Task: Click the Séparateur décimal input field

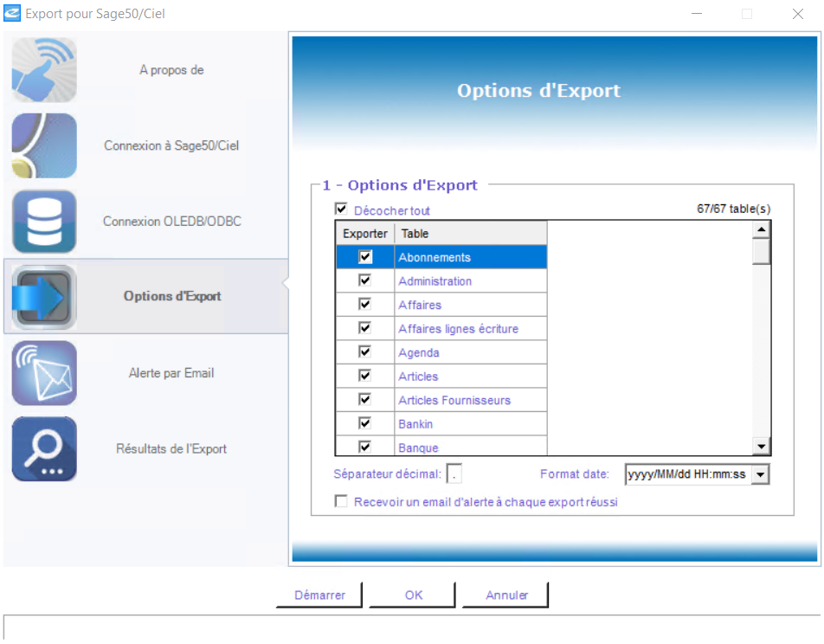Action: pos(454,474)
